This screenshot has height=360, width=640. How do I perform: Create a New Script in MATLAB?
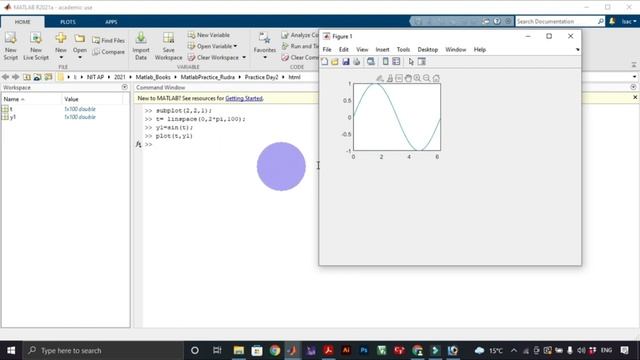(11, 46)
